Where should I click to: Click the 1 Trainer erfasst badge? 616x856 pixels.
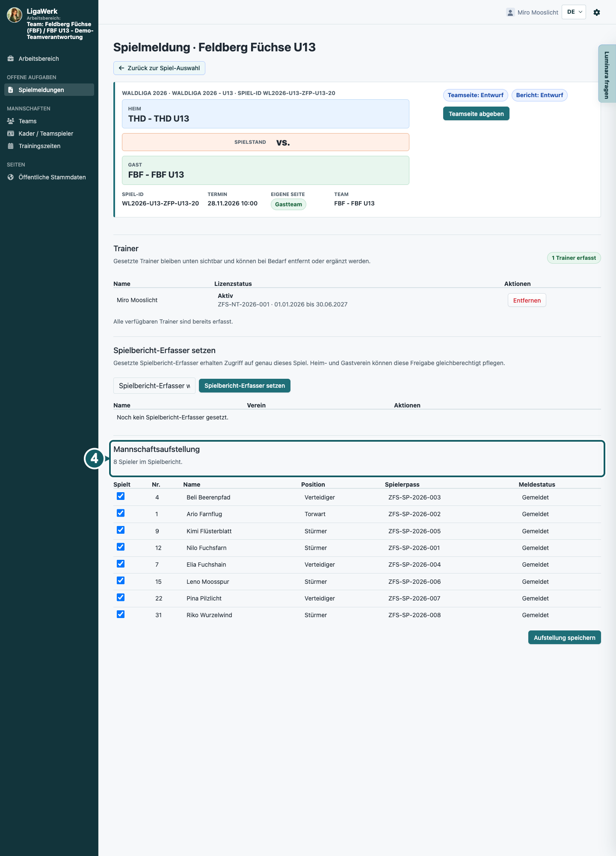[x=574, y=258]
